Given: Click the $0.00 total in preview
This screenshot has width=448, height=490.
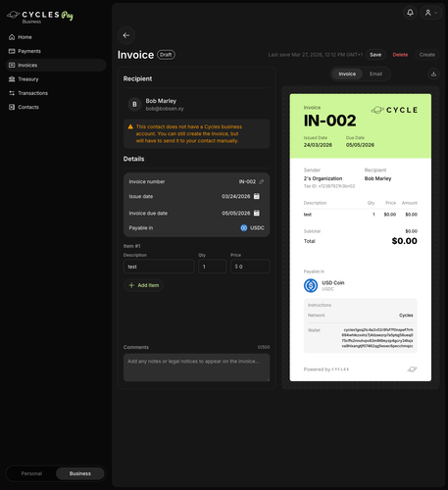Looking at the screenshot, I should click(404, 241).
